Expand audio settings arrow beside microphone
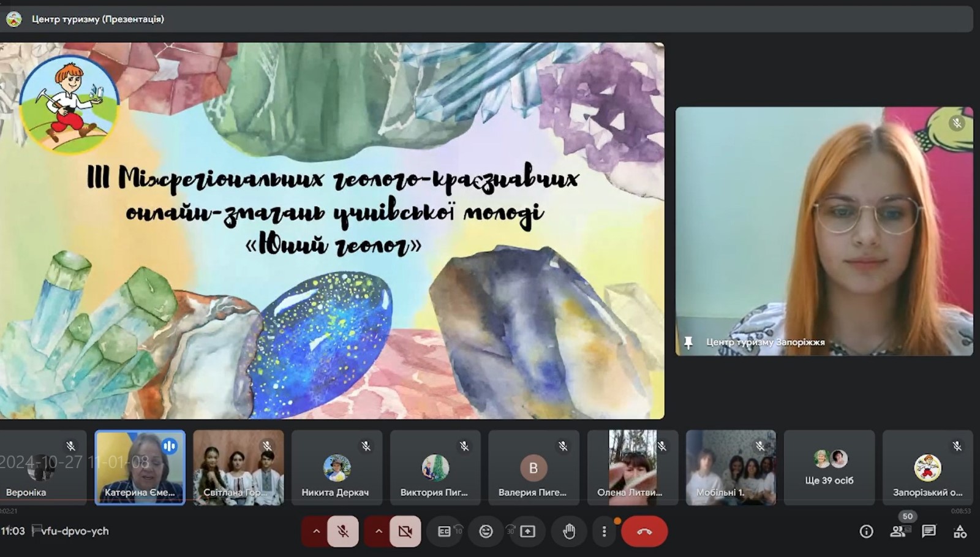980x557 pixels. coord(316,531)
